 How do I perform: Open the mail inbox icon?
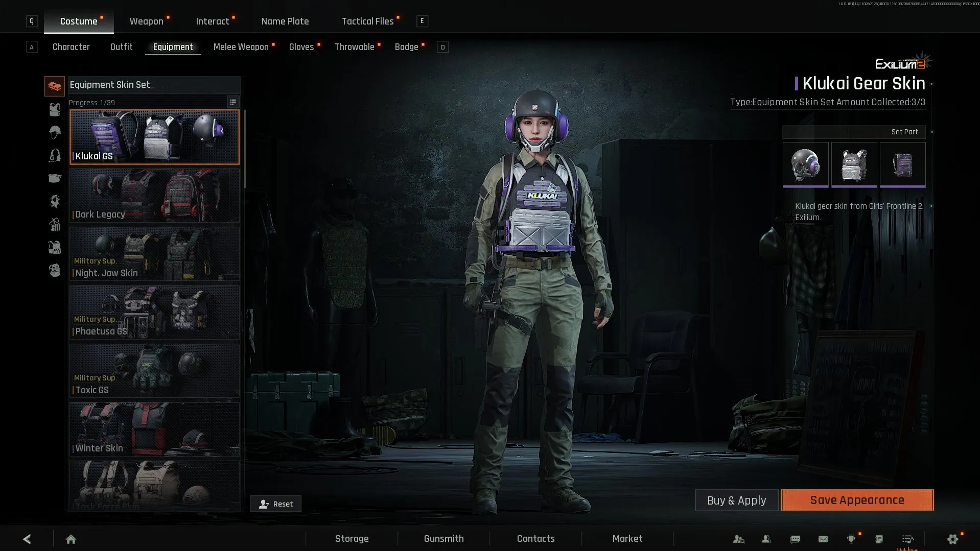pyautogui.click(x=823, y=539)
